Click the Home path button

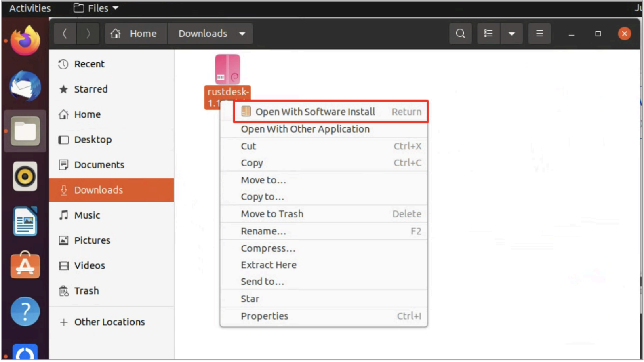pos(136,34)
